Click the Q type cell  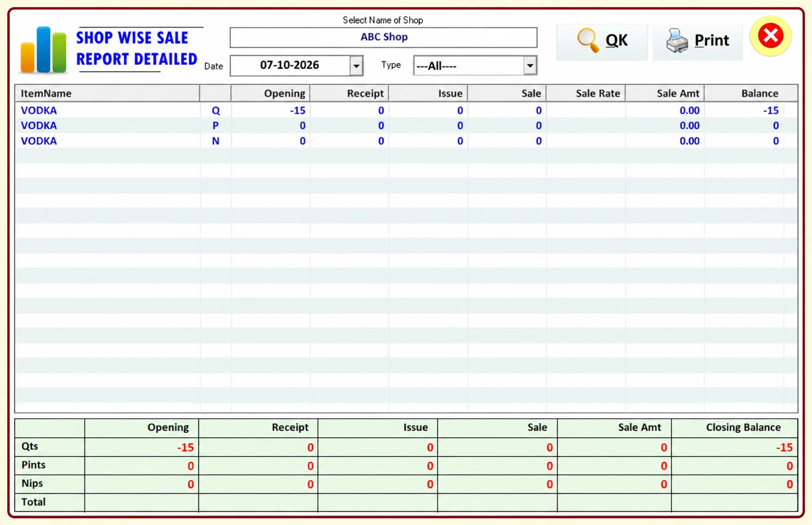tap(215, 110)
